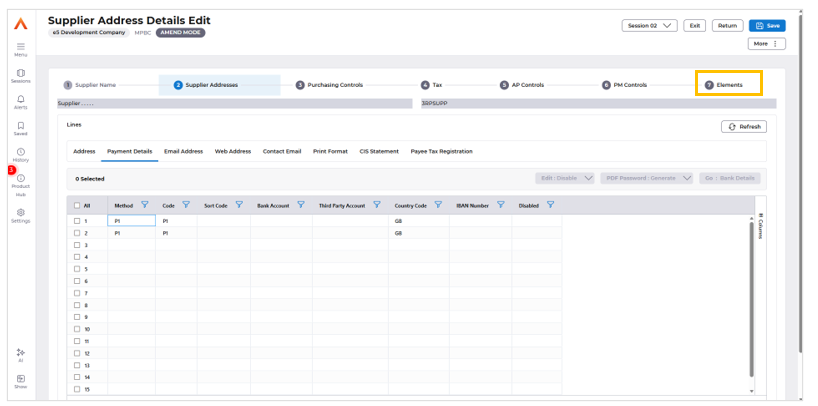Filter the Third Party Account column
Image resolution: width=818 pixels, height=406 pixels.
pos(377,205)
